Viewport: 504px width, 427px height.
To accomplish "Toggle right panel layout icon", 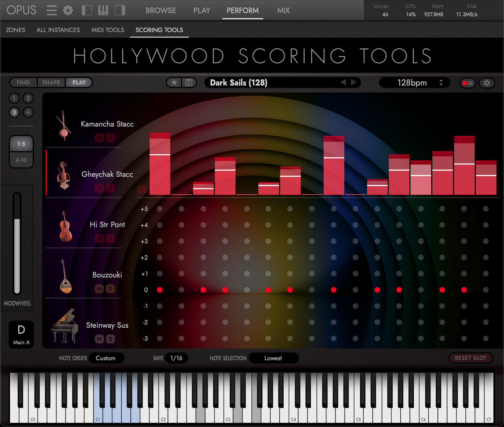I will 120,10.
